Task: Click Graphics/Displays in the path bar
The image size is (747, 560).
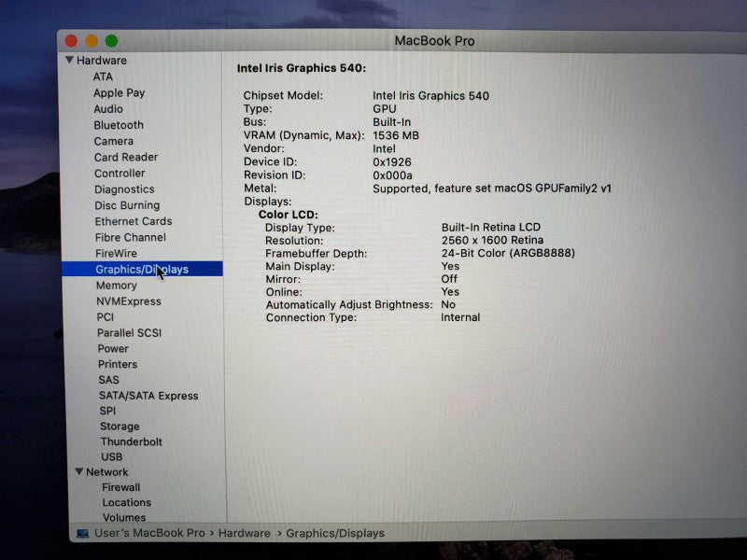Action: (x=335, y=533)
